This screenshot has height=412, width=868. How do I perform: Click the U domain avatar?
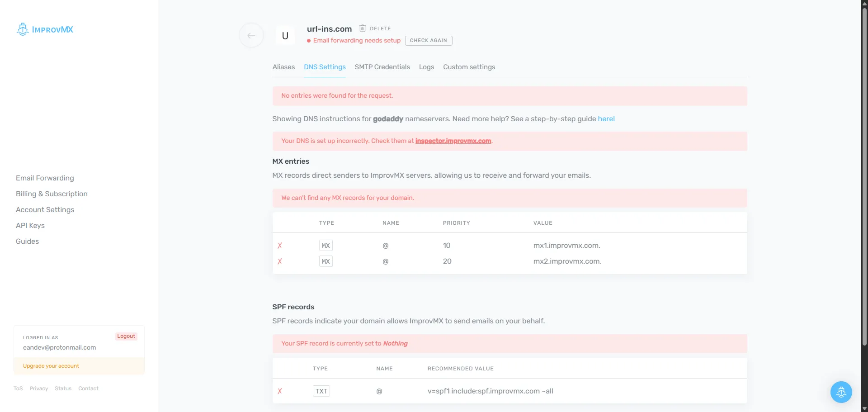[285, 36]
